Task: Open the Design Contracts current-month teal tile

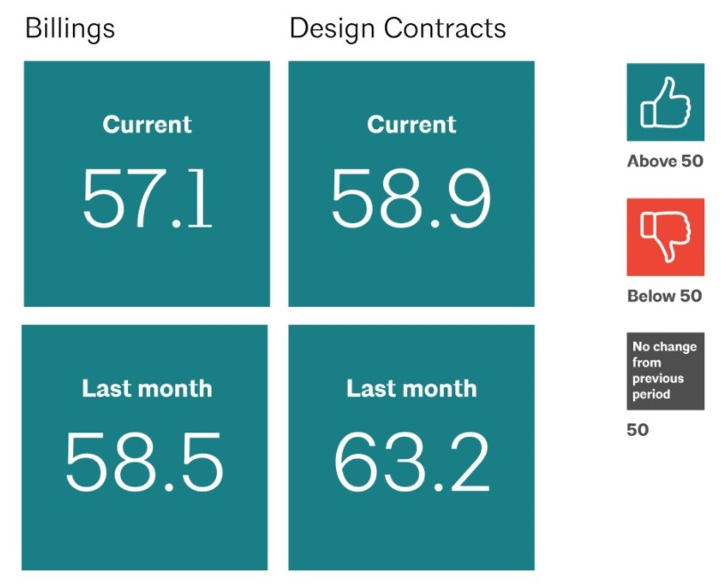Action: [411, 267]
